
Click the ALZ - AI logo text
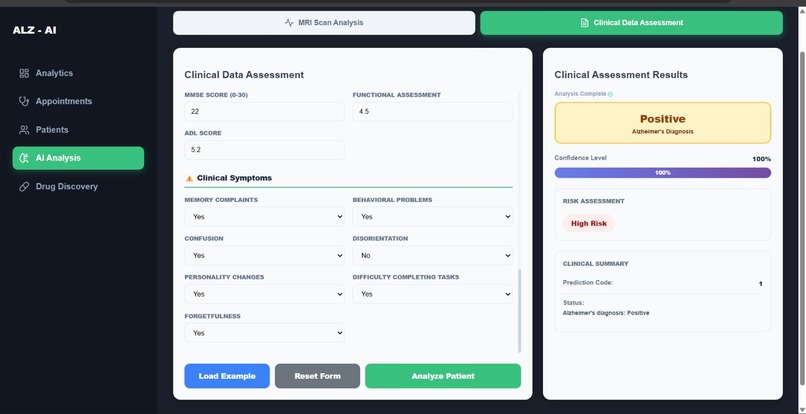click(x=34, y=30)
